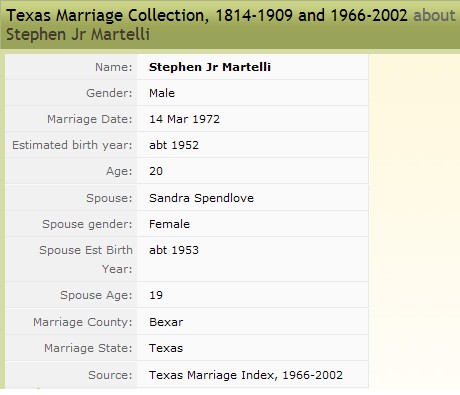Click the Source label
Screen dimensions: 460x395
[x=110, y=375]
